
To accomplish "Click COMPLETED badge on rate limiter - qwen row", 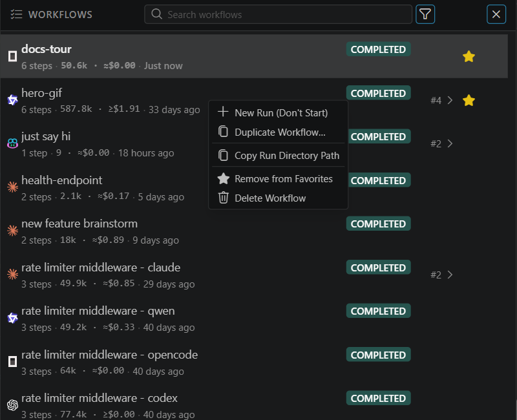I will [378, 311].
